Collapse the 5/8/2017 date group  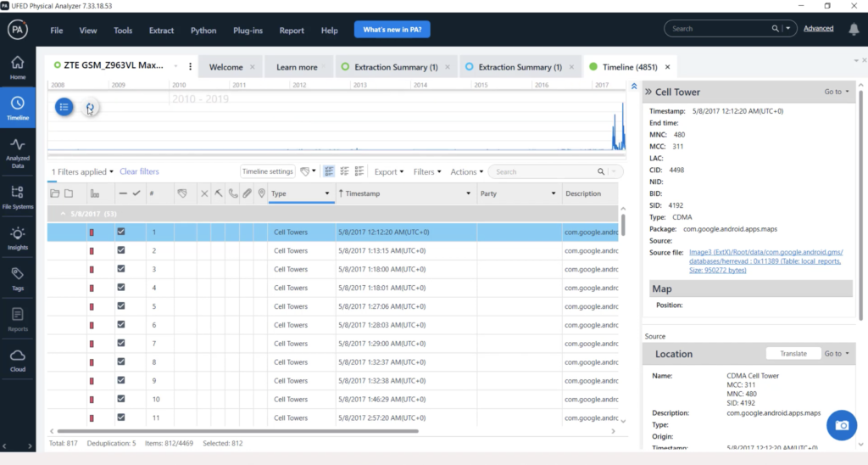63,214
